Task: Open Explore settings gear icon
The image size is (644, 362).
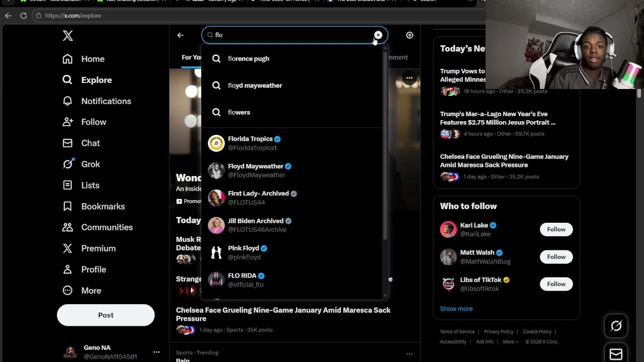Action: 410,35
